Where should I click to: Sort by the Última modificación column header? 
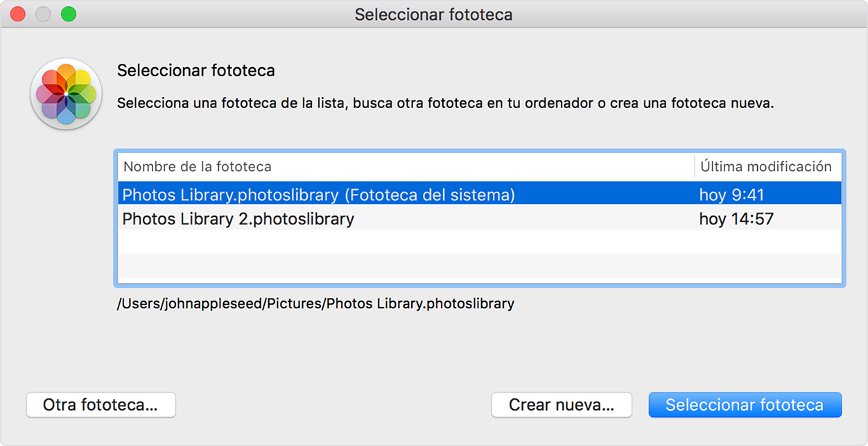click(x=765, y=166)
